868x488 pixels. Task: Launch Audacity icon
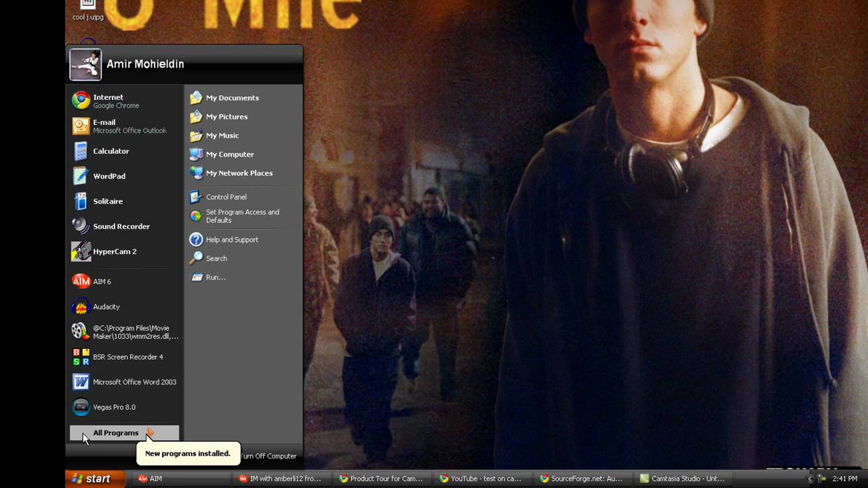tap(81, 306)
